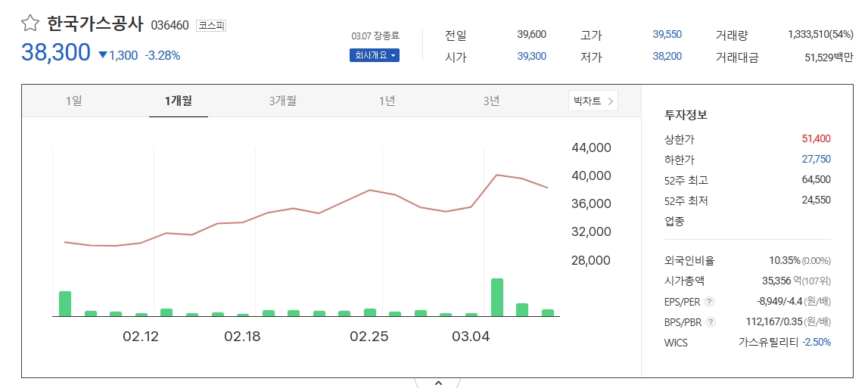
Task: Click the 44,000 price axis label
Action: pyautogui.click(x=591, y=147)
